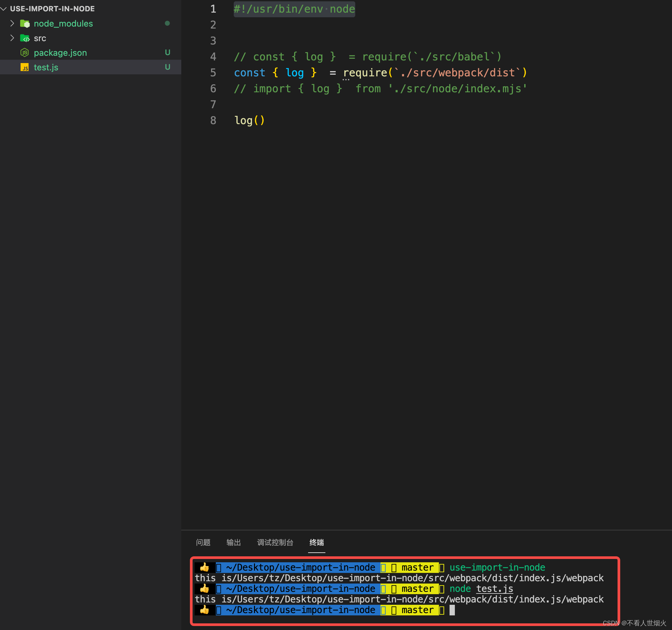Expand the src folder chevron

(x=12, y=38)
